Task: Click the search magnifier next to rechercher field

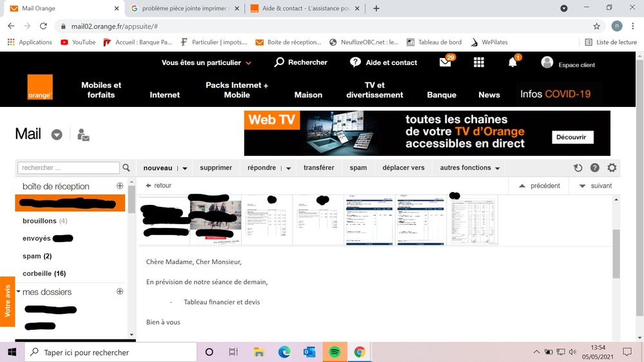Action: (x=126, y=168)
